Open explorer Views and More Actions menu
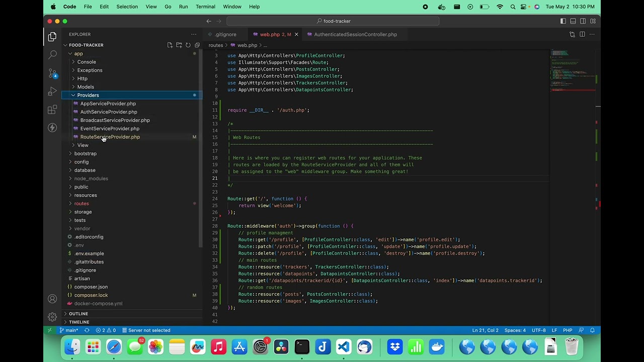The image size is (644, 362). tap(194, 34)
